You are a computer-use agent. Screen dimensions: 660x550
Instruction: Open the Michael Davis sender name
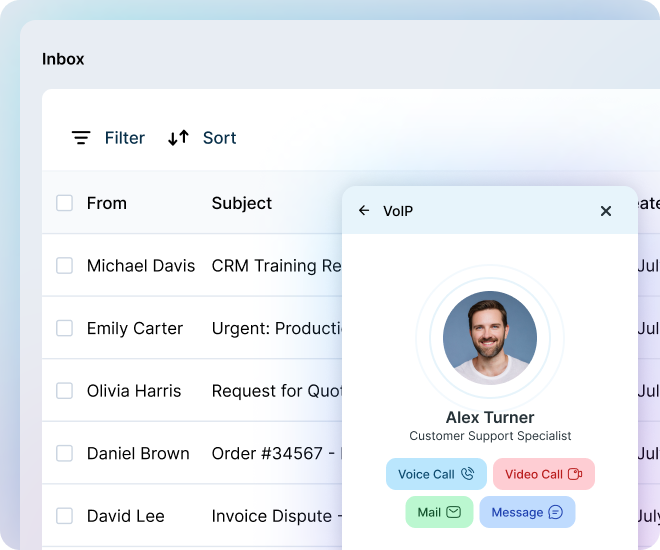point(141,266)
